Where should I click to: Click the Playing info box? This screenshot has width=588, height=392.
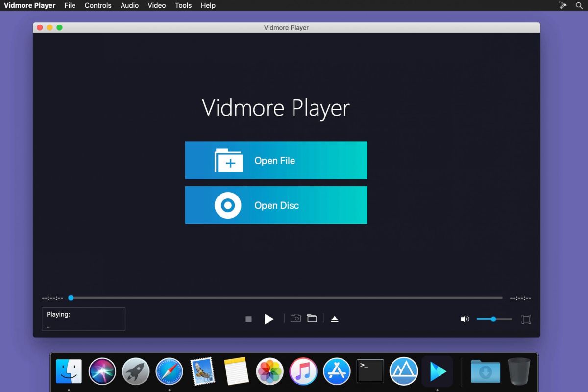click(83, 319)
